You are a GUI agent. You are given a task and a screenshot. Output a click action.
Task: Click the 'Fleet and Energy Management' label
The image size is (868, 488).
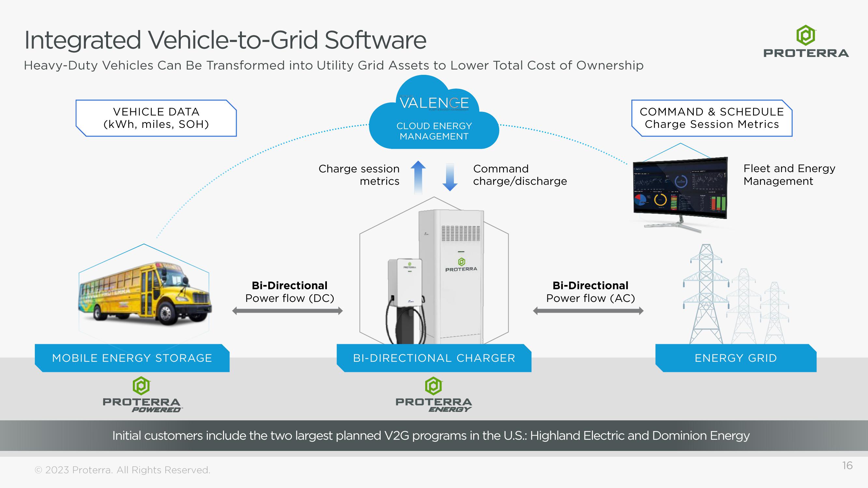(x=789, y=174)
